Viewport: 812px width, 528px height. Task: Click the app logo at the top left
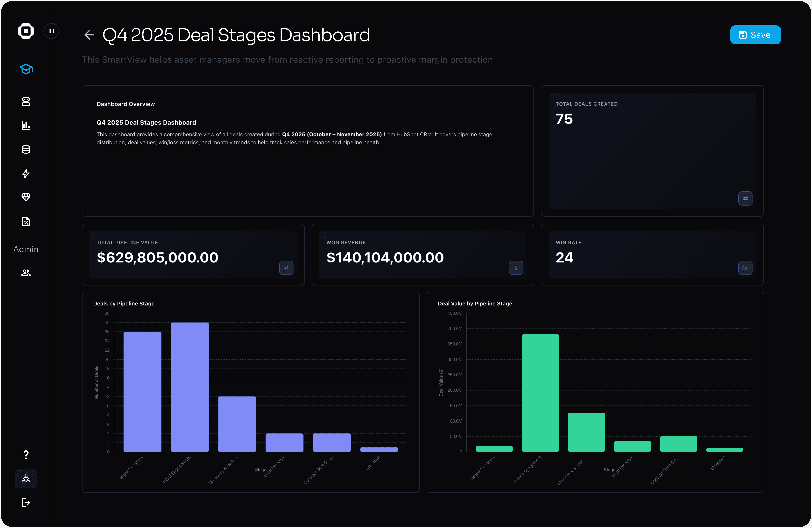[x=26, y=31]
